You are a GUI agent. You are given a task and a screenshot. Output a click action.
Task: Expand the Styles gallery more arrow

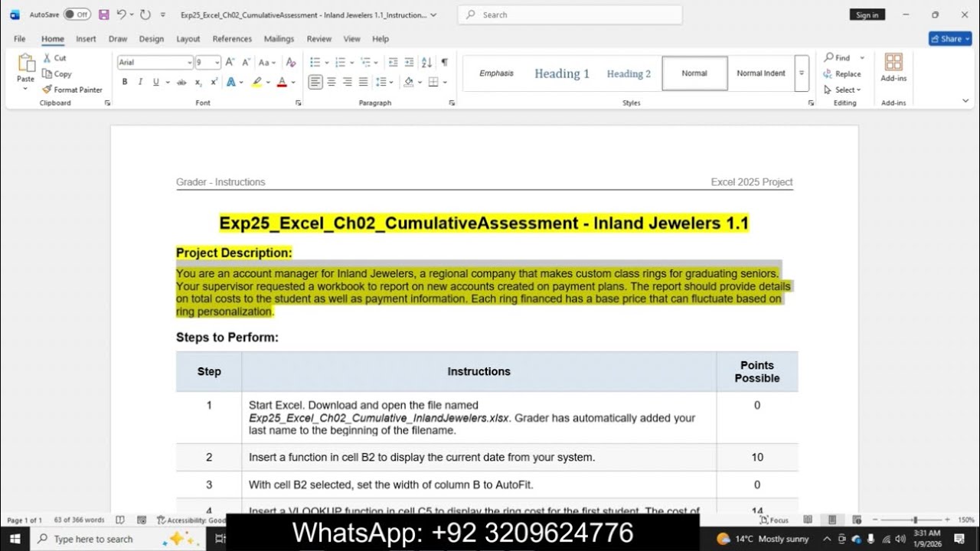pyautogui.click(x=802, y=73)
